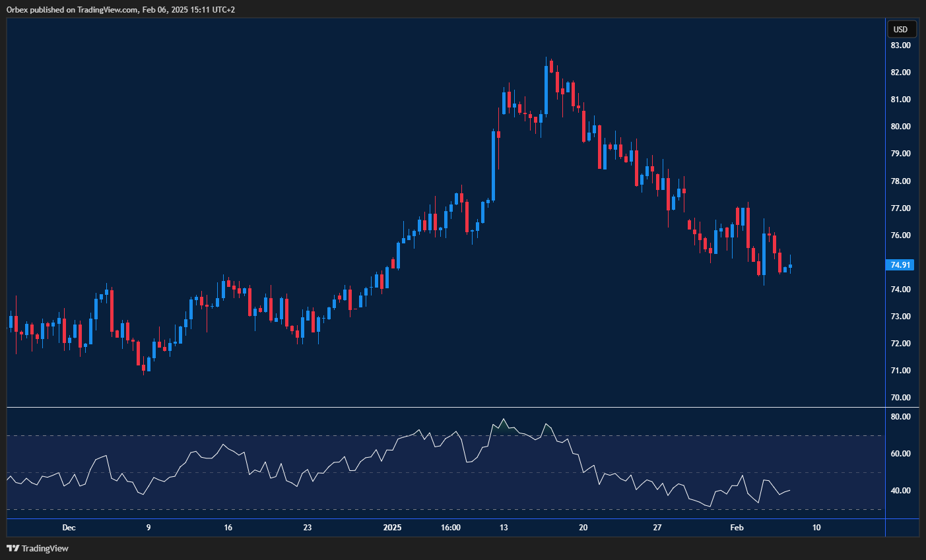Image resolution: width=926 pixels, height=560 pixels.
Task: Click the TradingView logo icon
Action: pyautogui.click(x=13, y=548)
